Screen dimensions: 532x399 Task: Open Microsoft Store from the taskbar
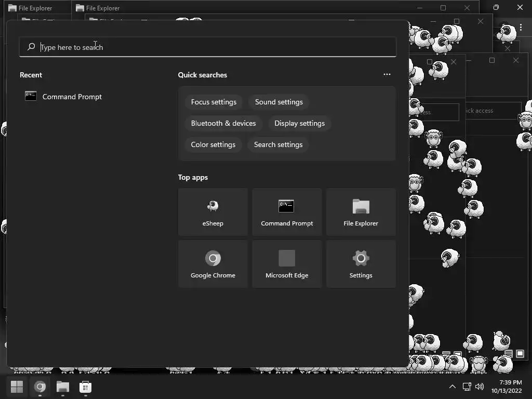click(x=86, y=387)
